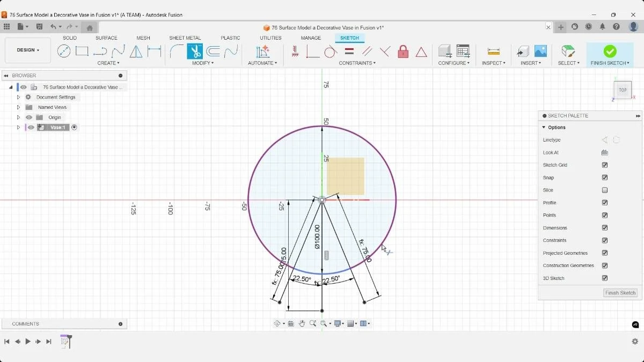Viewport: 644px width, 362px height.
Task: Click the Insert Derive icon
Action: 523,51
